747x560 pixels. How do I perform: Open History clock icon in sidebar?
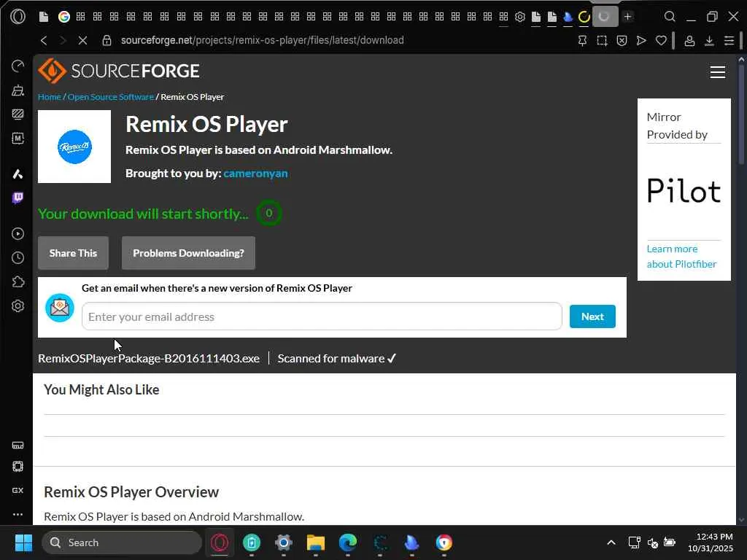[x=18, y=257]
